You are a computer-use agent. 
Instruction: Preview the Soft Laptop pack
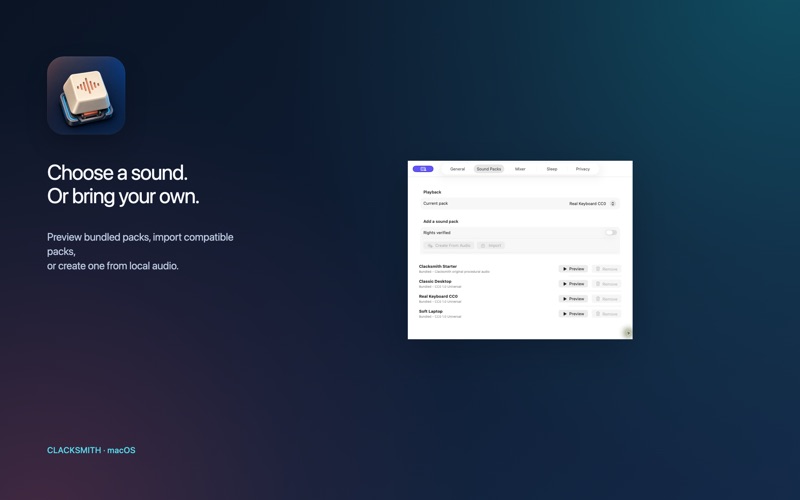tap(573, 314)
